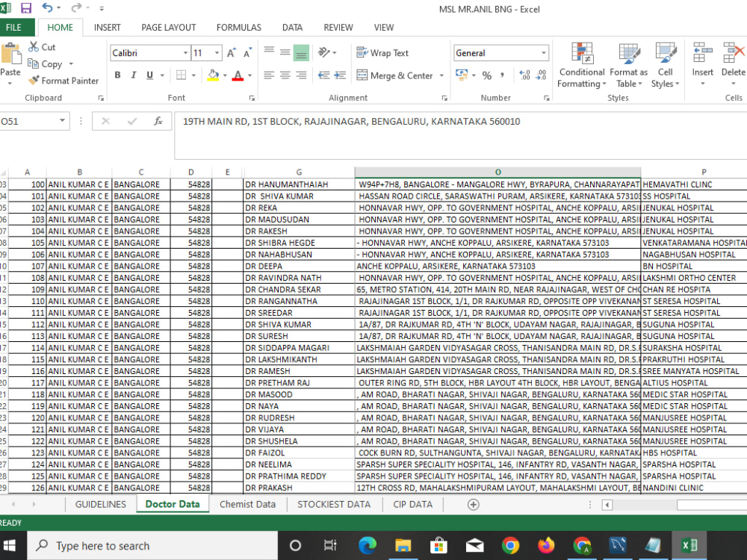The width and height of the screenshot is (747, 560).
Task: Click Type here to search box
Action: [152, 546]
